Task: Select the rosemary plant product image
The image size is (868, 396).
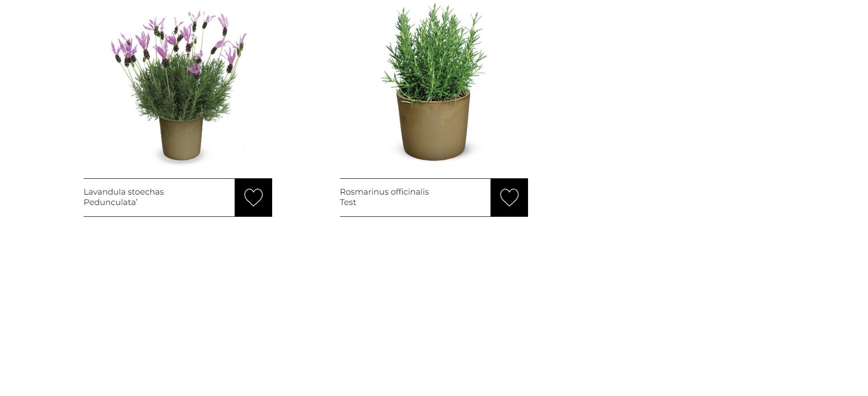Action: 434,82
